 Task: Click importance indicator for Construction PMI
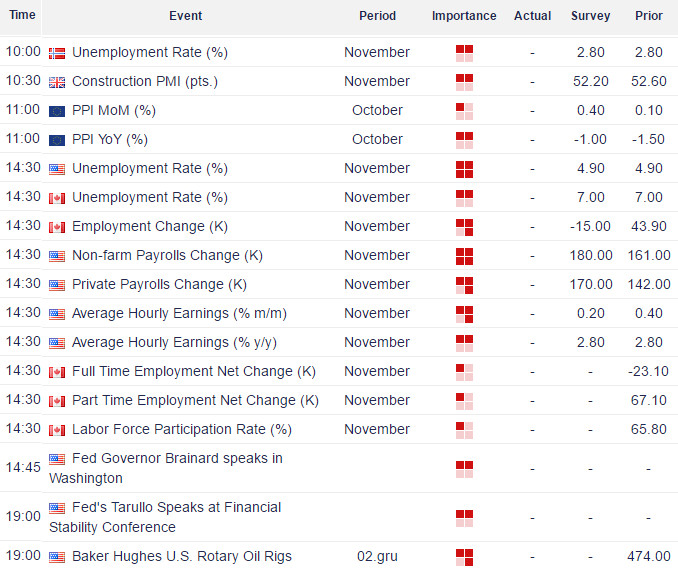click(464, 81)
